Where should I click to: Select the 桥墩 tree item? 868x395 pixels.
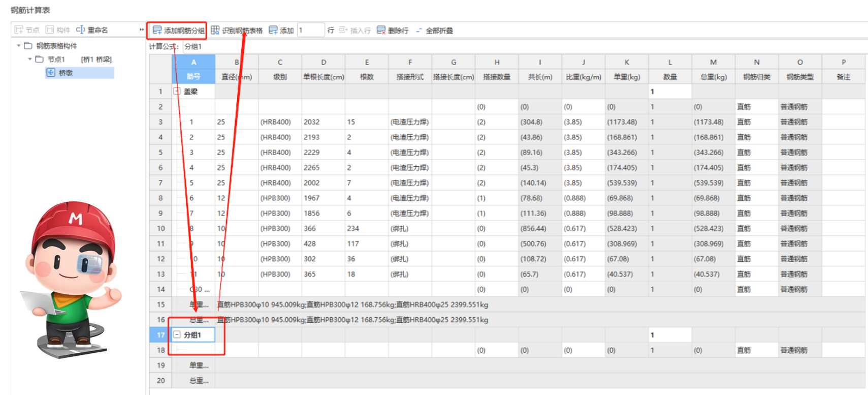click(x=66, y=73)
